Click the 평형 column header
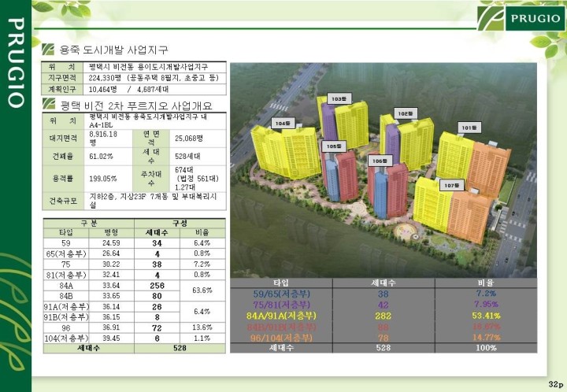 111,233
